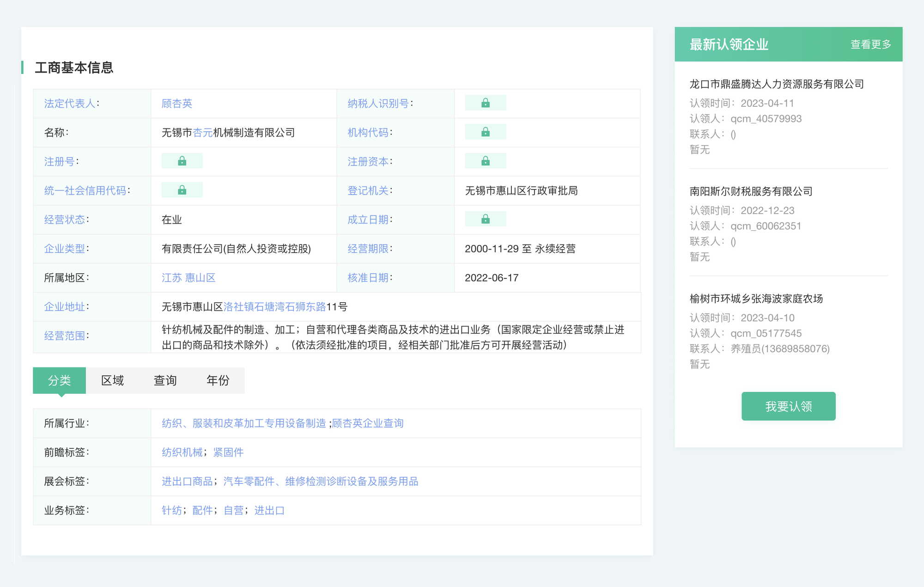This screenshot has width=924, height=587.
Task: Click claimant qcm_60062351
Action: (x=766, y=226)
